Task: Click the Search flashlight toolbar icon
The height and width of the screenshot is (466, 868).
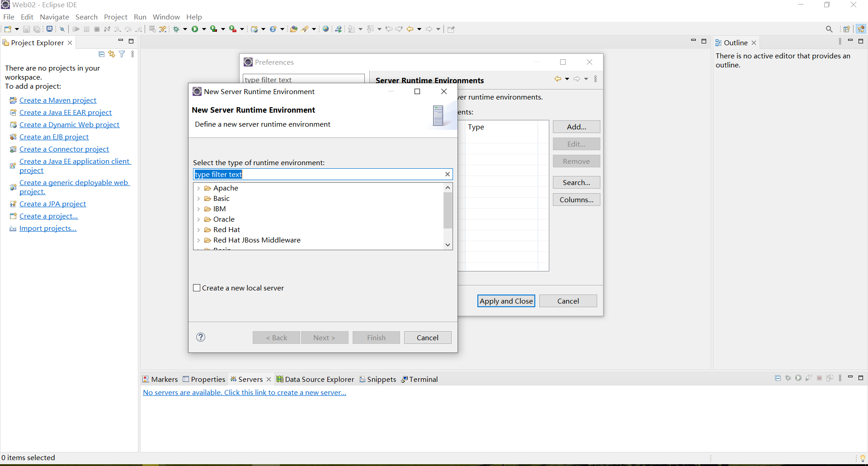Action: click(x=305, y=29)
